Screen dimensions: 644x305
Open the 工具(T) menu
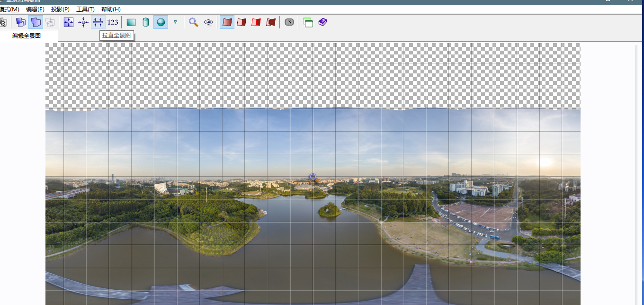tap(85, 9)
